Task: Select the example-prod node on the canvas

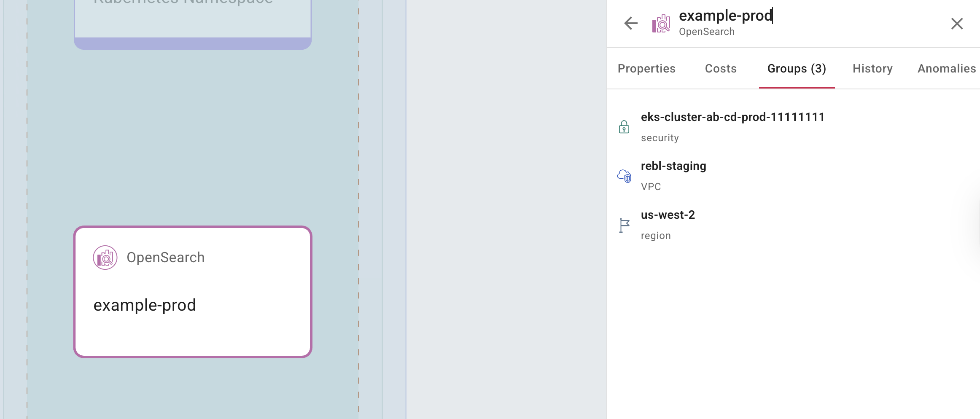Action: 192,292
